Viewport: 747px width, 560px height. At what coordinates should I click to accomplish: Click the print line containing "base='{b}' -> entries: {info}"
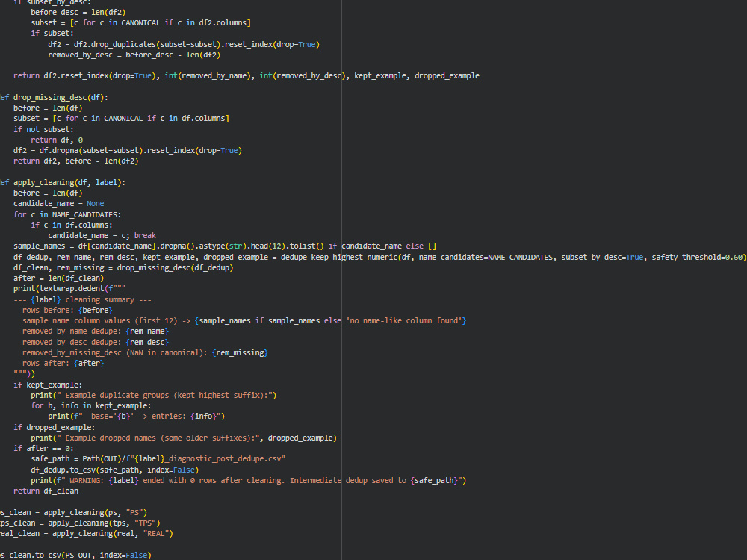coord(136,416)
